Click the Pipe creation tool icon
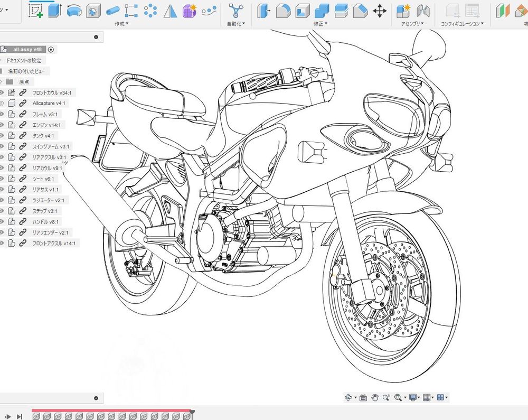 click(x=112, y=11)
